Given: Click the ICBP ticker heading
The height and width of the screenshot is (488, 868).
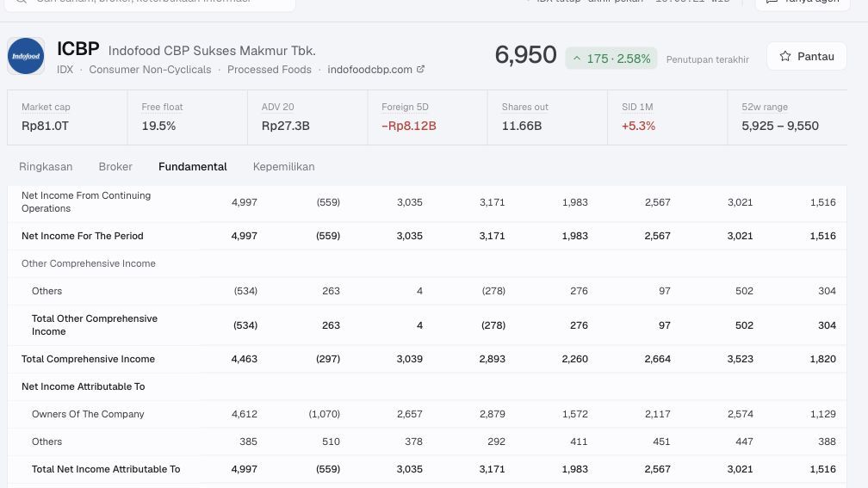Looking at the screenshot, I should [x=78, y=49].
